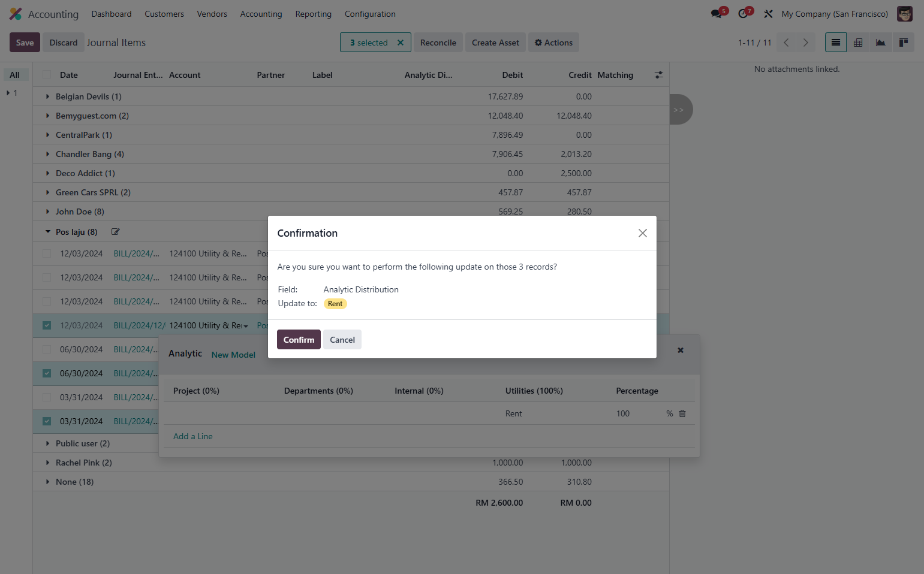This screenshot has height=574, width=924.
Task: Click Add a Line link
Action: point(193,436)
